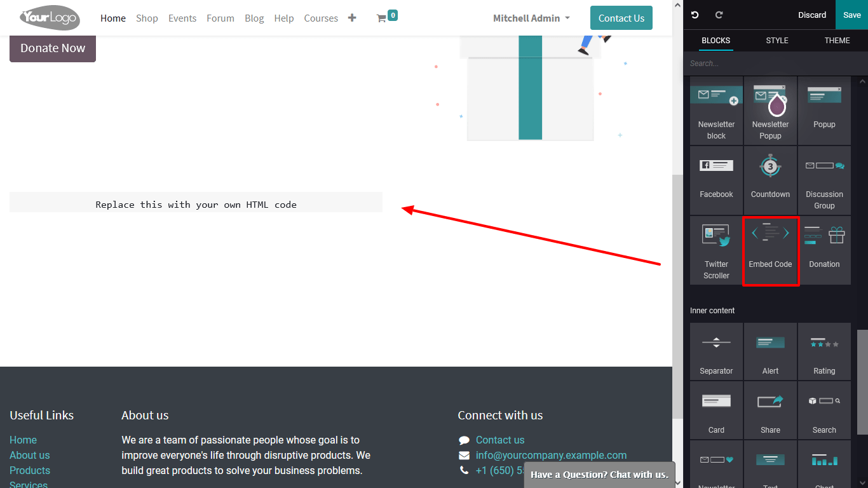The width and height of the screenshot is (868, 488).
Task: Click the Discard button
Action: pyautogui.click(x=812, y=15)
